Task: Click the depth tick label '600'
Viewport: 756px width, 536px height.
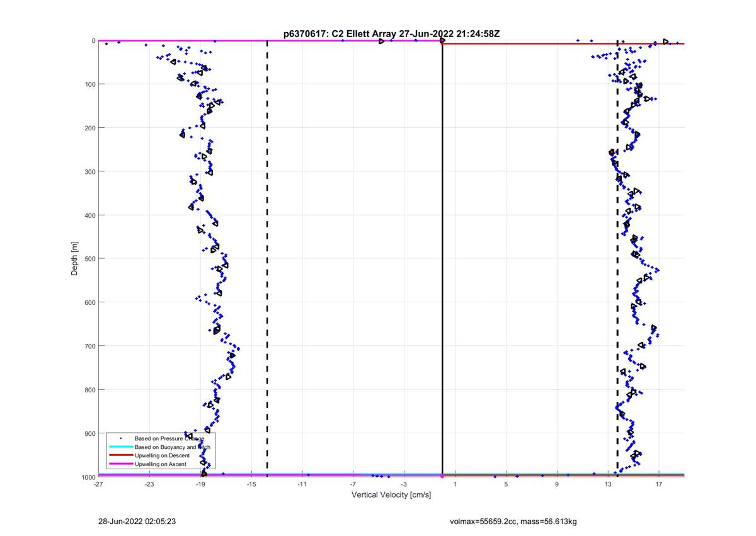Action: (89, 302)
